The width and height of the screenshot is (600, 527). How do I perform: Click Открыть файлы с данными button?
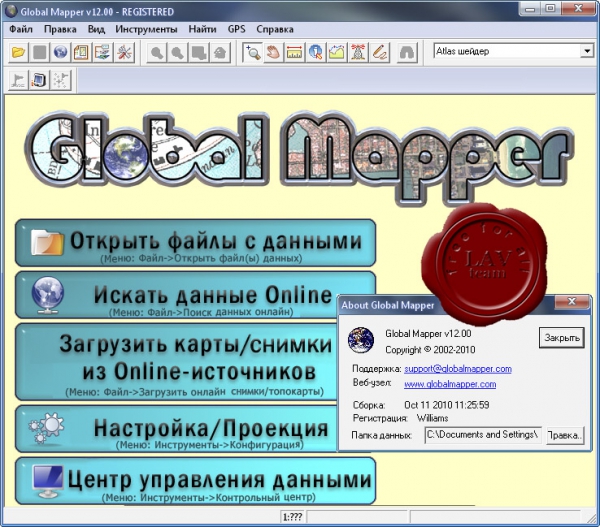(196, 243)
